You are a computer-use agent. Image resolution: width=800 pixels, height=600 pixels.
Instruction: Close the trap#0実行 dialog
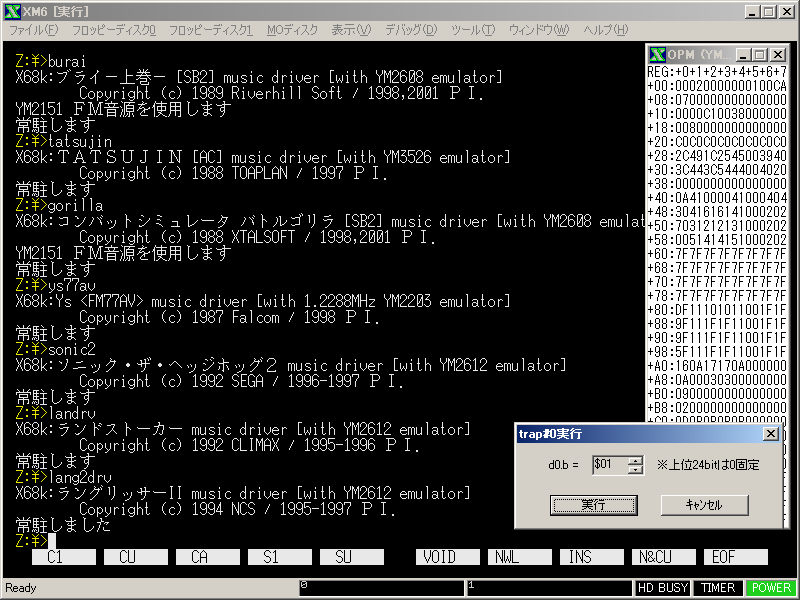click(x=770, y=434)
